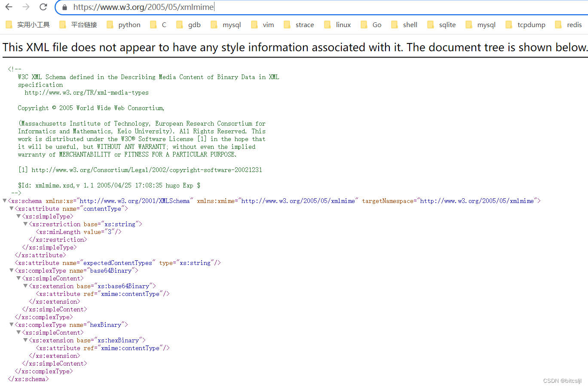This screenshot has height=388, width=588.
Task: Click the closing </xs:schema> tag
Action: pos(28,379)
